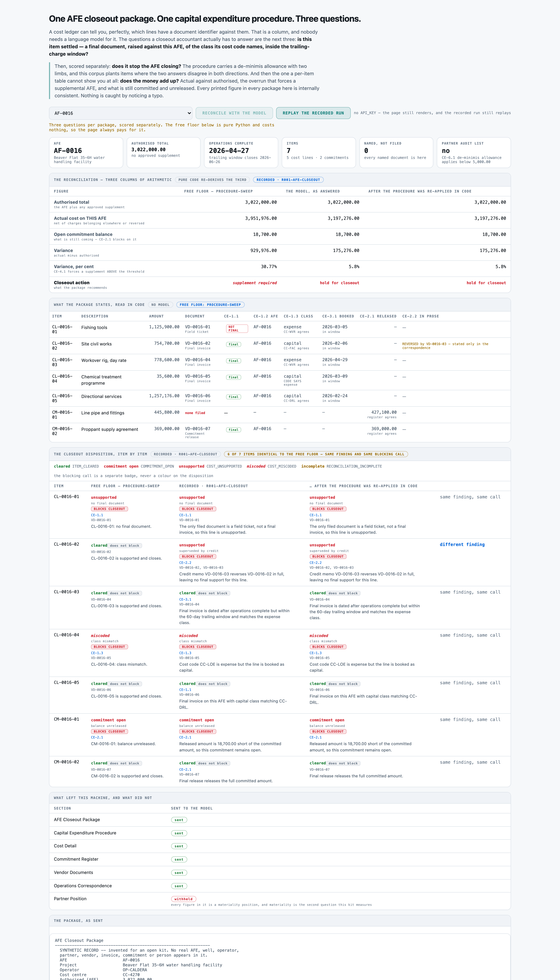Click the 'sent' badge for Cost Detail
This screenshot has height=980, width=560.
coord(179,846)
